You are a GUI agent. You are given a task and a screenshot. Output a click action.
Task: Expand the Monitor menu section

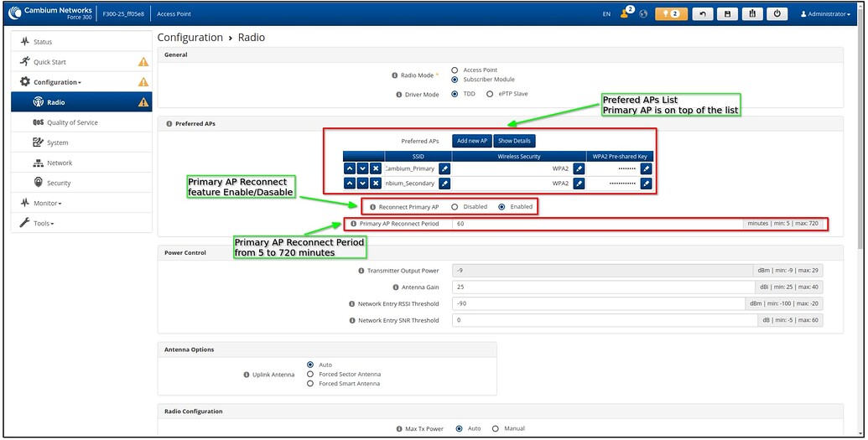(81, 203)
